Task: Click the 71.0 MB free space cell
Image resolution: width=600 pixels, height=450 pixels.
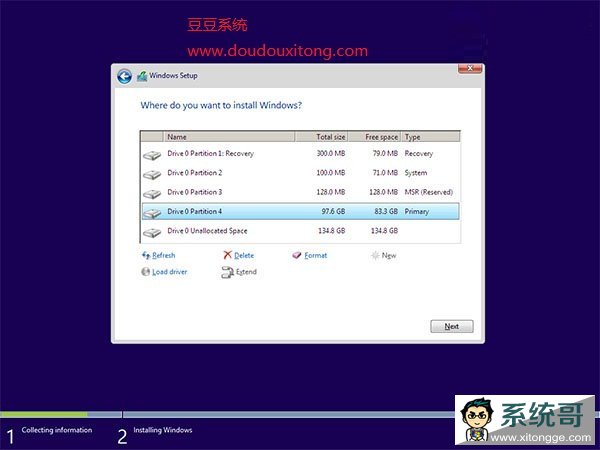Action: click(x=385, y=173)
